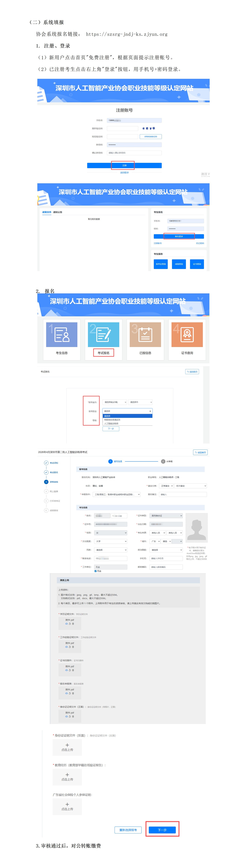This screenshot has height=868, width=247.
Task: Open the 考试报名 card icon
Action: [103, 334]
